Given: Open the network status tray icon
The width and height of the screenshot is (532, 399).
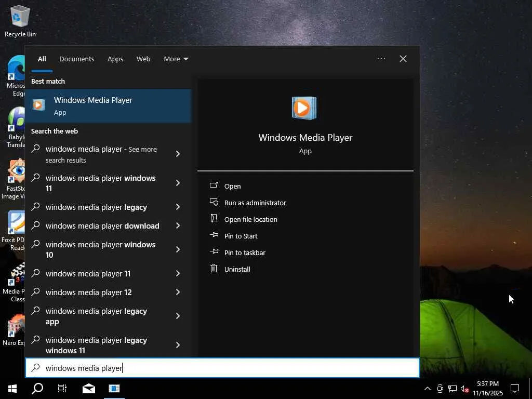Looking at the screenshot, I should (453, 389).
